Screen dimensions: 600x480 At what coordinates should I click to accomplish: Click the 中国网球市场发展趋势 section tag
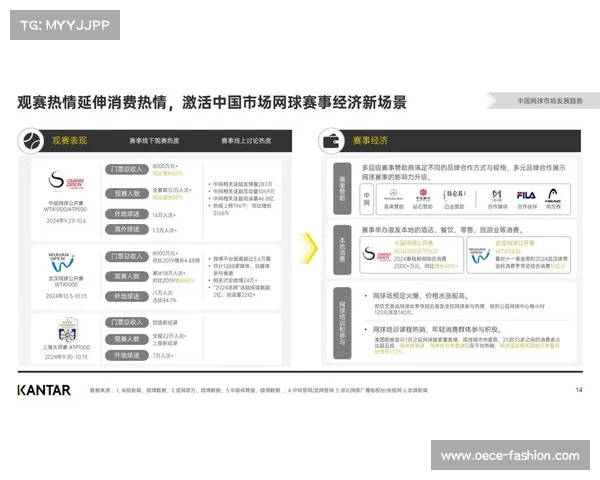click(549, 101)
